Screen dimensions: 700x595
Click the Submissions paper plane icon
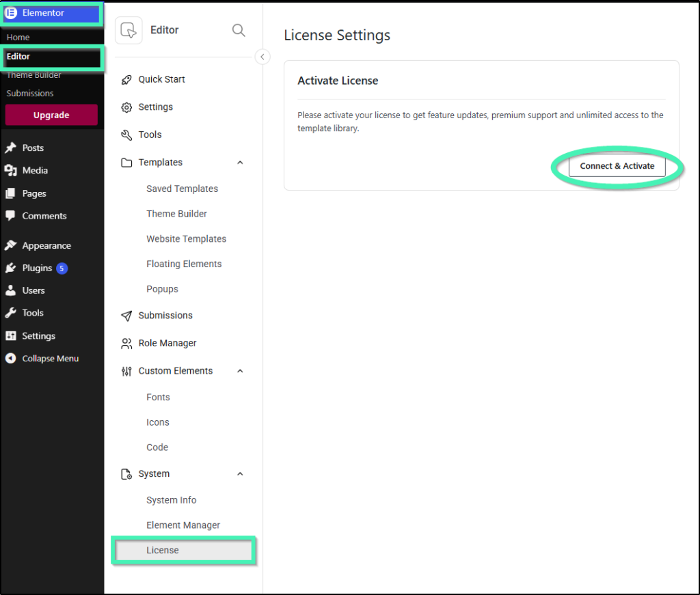click(x=126, y=316)
